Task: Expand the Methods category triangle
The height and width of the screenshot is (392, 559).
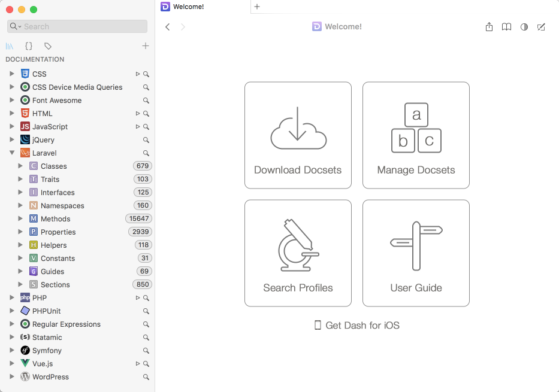Action: point(20,218)
